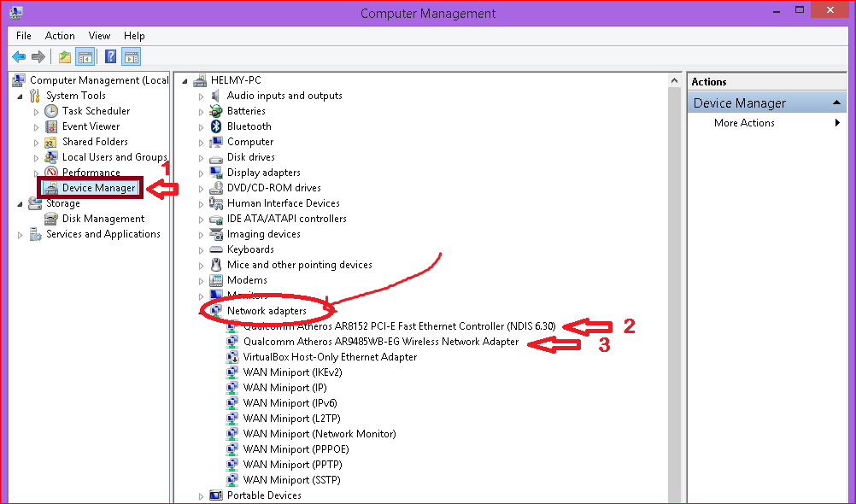The width and height of the screenshot is (856, 504).
Task: Click the Back navigation arrow in toolbar
Action: coord(18,56)
